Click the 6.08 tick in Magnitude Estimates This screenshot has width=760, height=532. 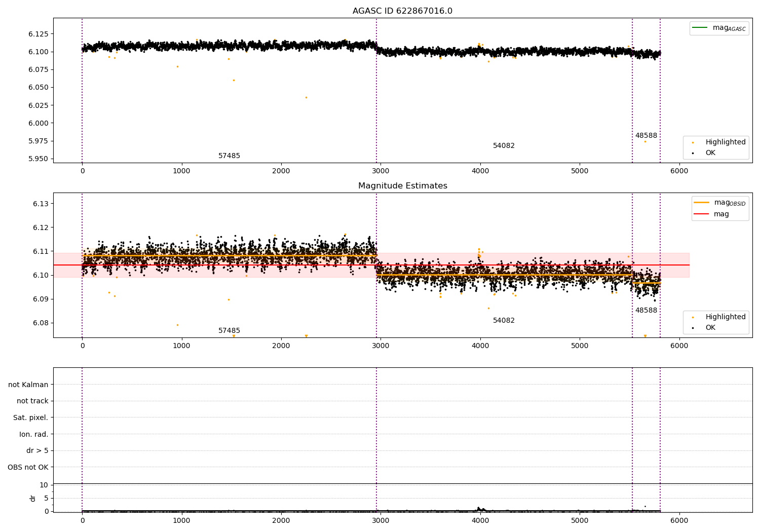41,323
